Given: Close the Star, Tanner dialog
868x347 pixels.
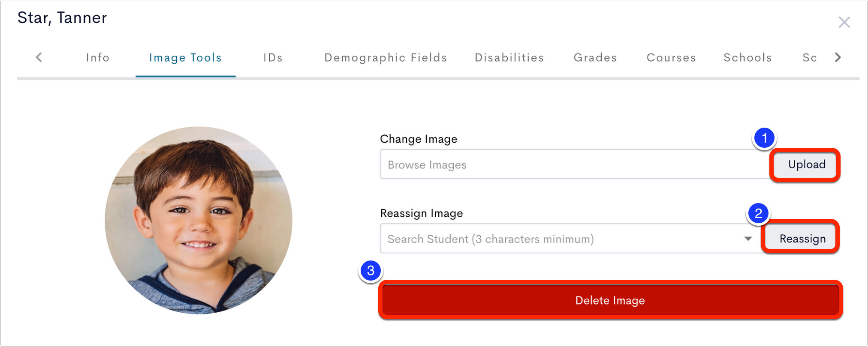Looking at the screenshot, I should click(844, 22).
